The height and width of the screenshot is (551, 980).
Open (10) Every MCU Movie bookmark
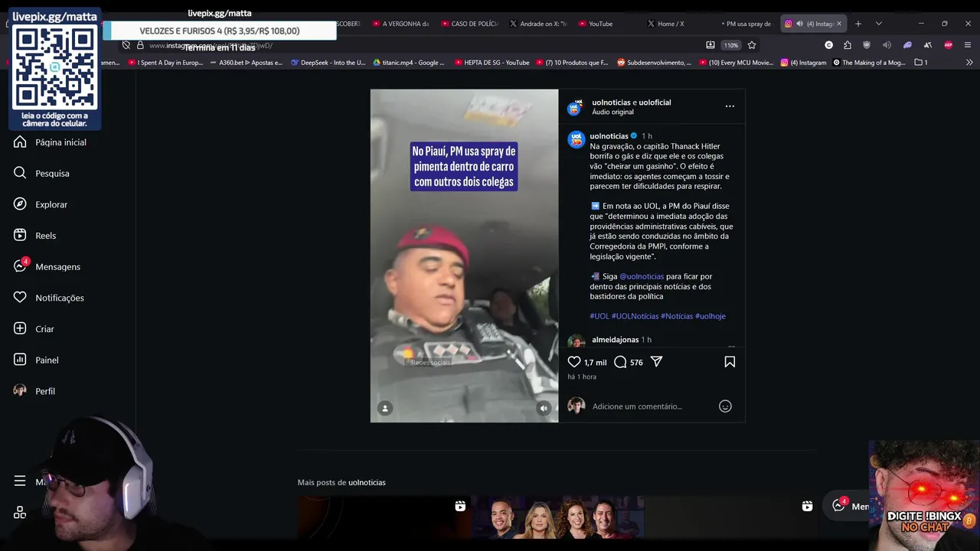coord(736,63)
